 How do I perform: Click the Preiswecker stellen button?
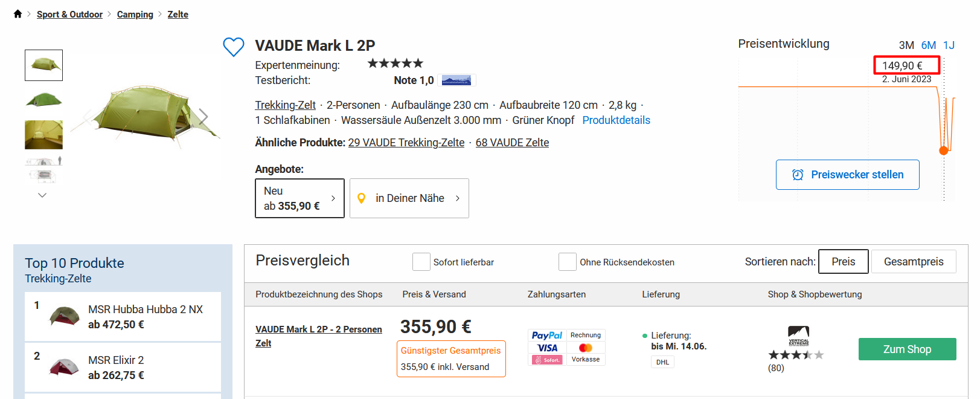tap(847, 175)
